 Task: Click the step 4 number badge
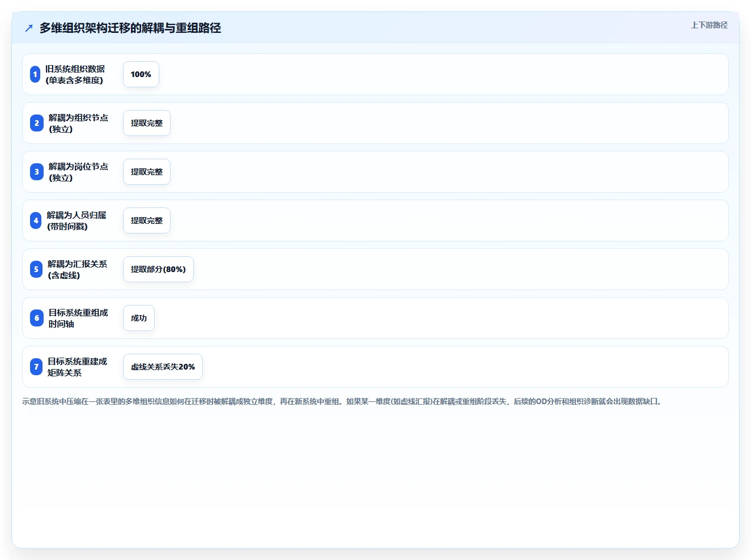pos(36,220)
